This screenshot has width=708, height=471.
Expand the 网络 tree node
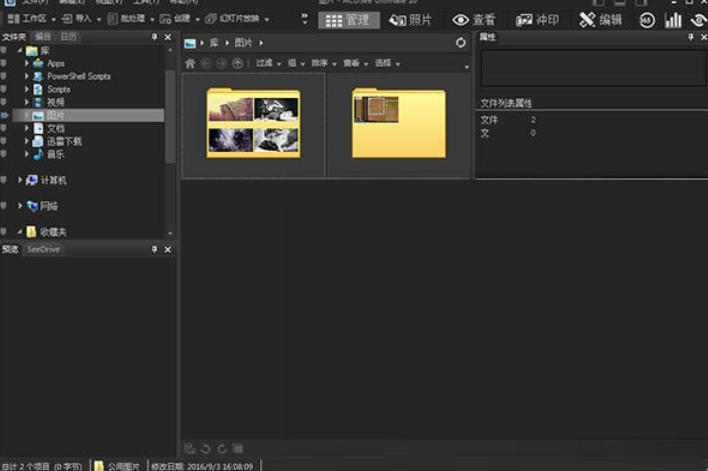(20, 206)
